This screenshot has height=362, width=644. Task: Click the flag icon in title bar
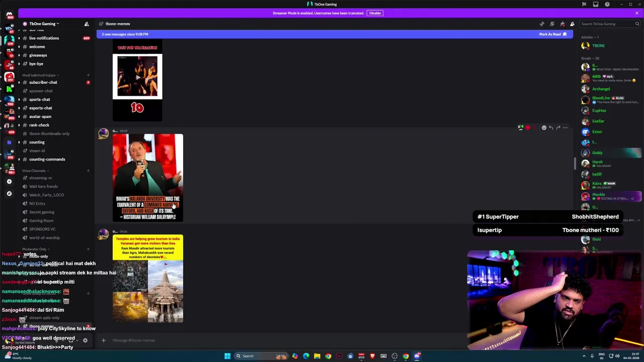point(584,4)
